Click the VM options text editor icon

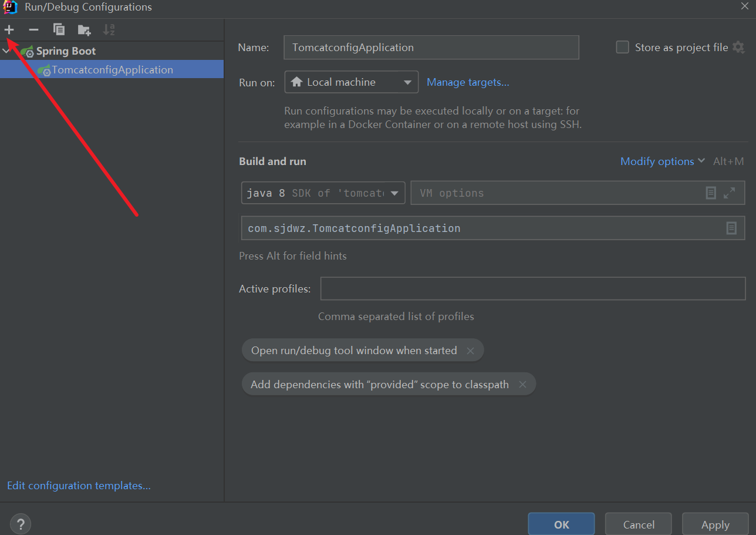(711, 193)
